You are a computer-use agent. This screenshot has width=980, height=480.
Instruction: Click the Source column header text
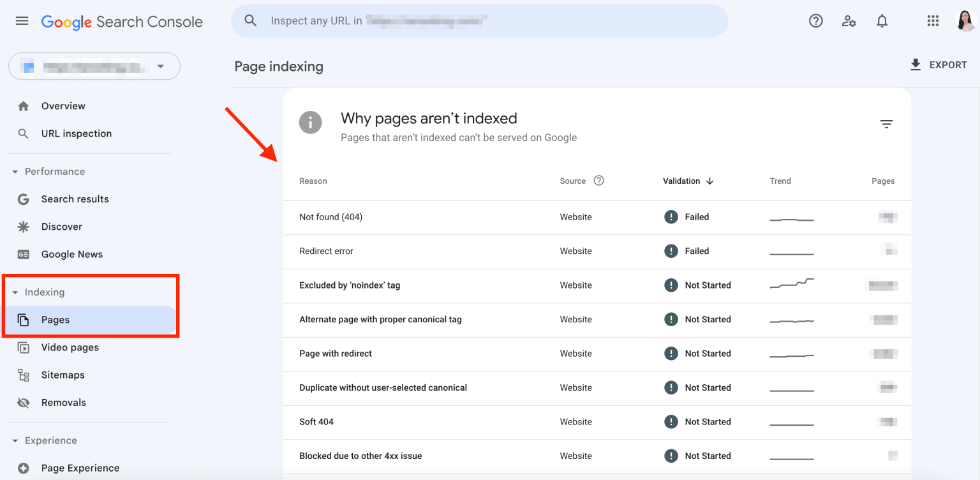tap(573, 181)
